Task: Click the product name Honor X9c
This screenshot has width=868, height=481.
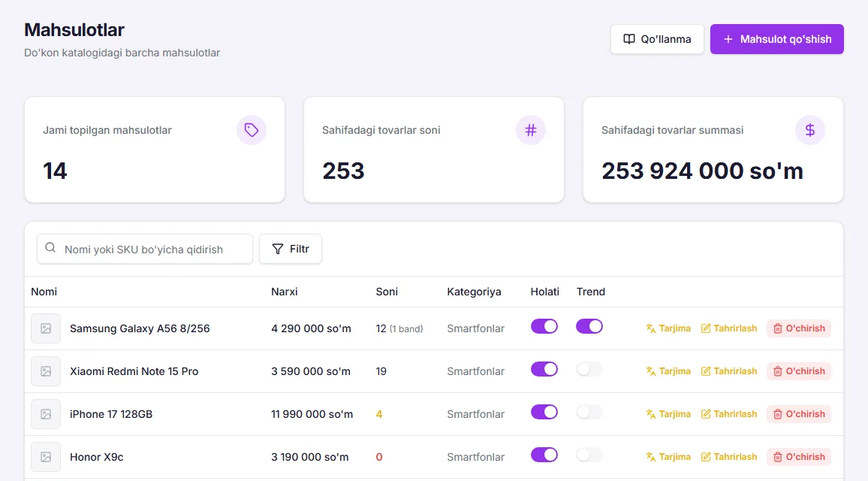Action: point(96,457)
